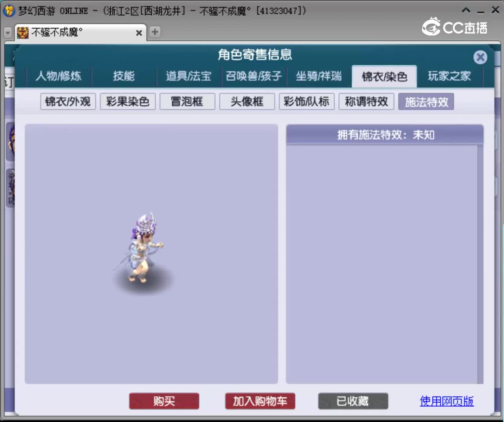Show the 称谓特效 sub-category
Screen dimensions: 504x422
[367, 102]
